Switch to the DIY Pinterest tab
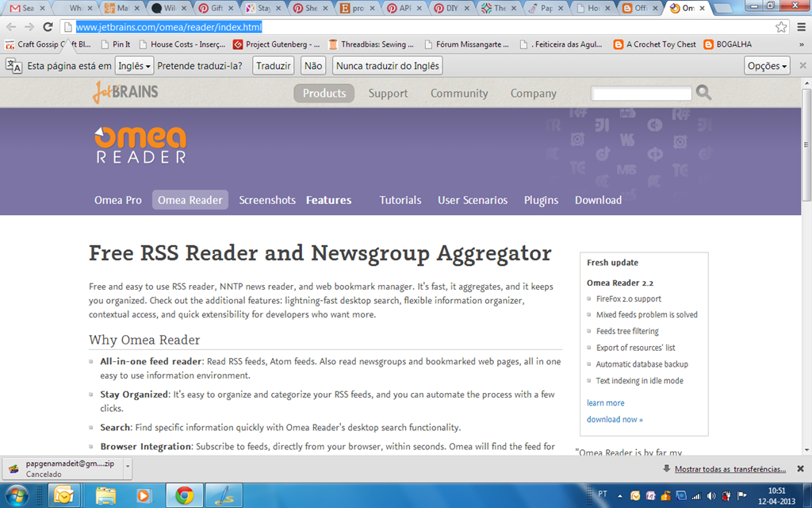 click(x=451, y=8)
